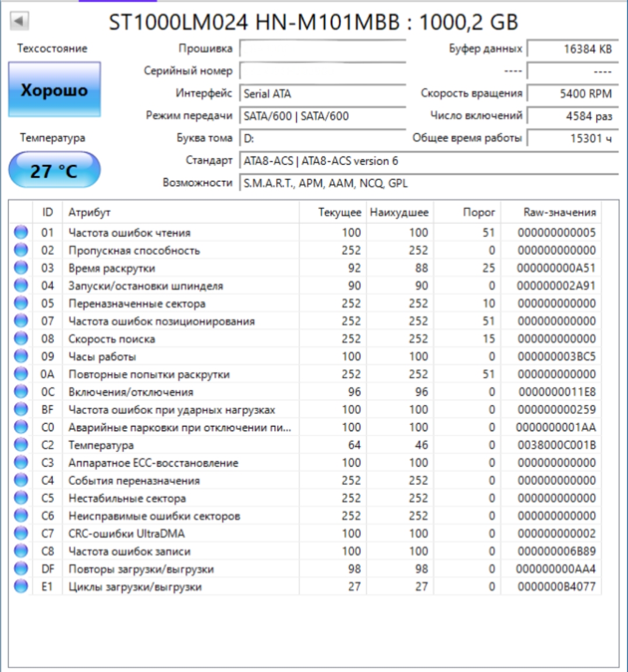Click the SATA/600 transfer mode field
The width and height of the screenshot is (628, 672).
point(322,116)
